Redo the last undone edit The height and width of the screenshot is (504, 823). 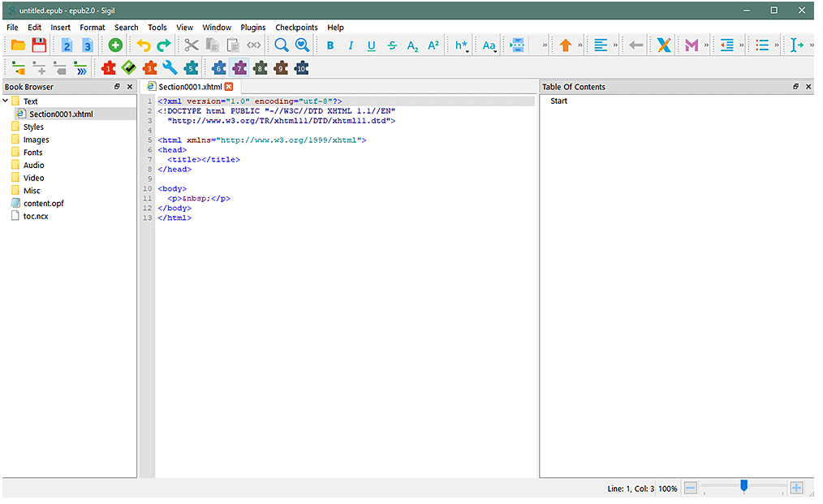pos(164,45)
